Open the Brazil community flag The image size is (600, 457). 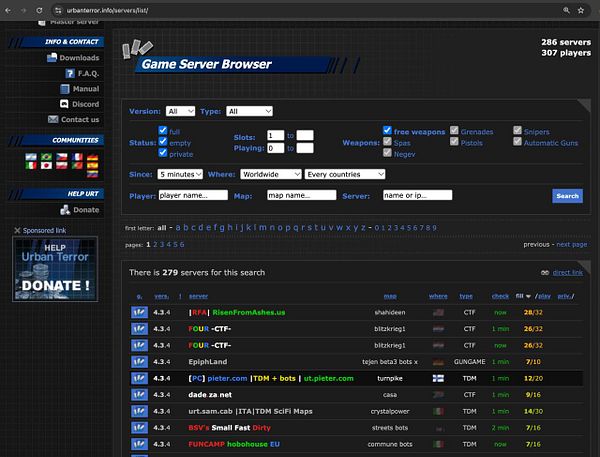(46, 157)
